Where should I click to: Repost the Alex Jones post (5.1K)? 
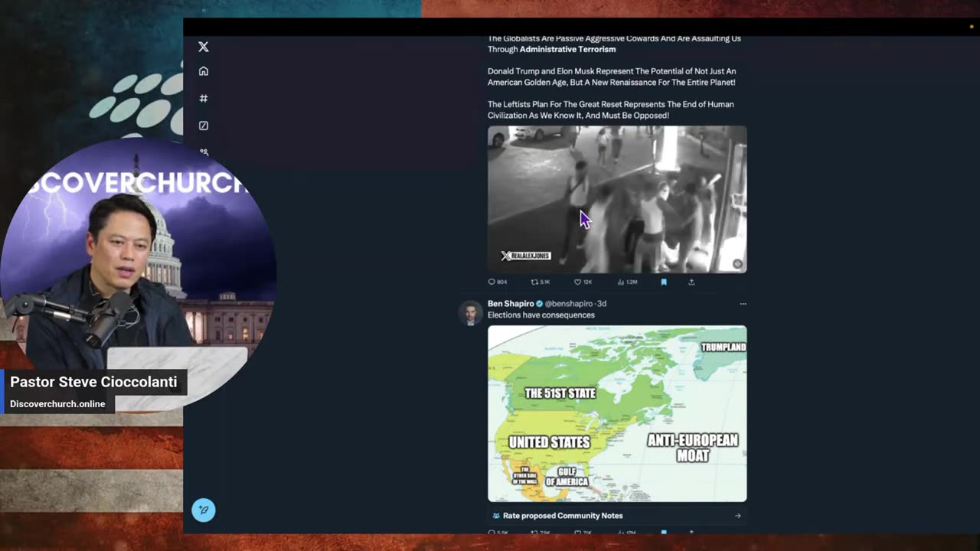pyautogui.click(x=540, y=282)
